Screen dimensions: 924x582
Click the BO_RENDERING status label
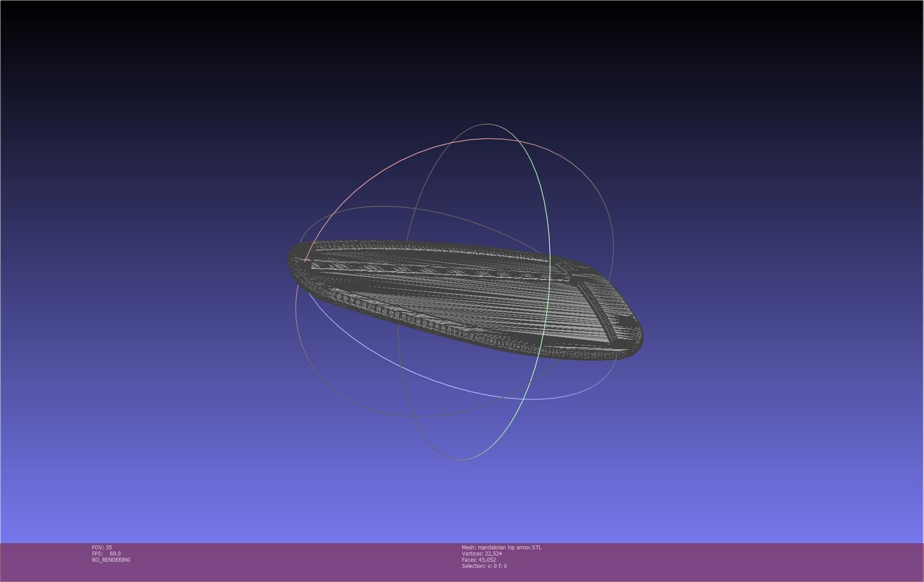tap(111, 560)
